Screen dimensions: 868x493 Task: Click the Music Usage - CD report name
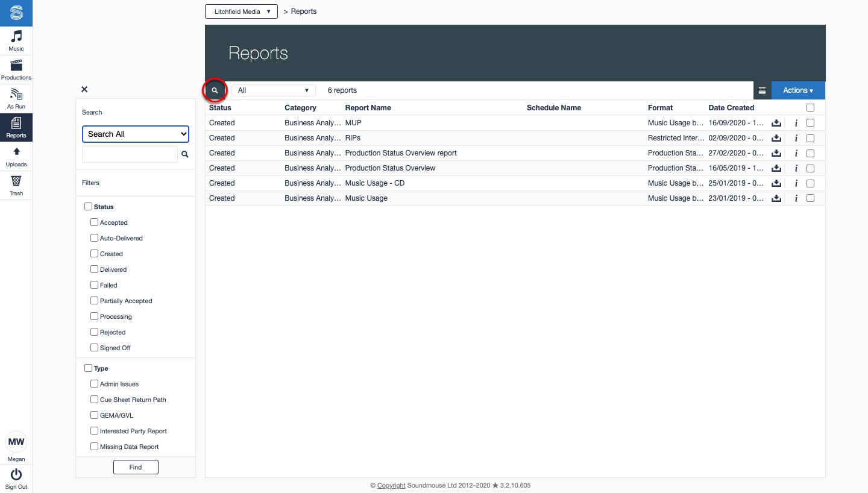[375, 183]
